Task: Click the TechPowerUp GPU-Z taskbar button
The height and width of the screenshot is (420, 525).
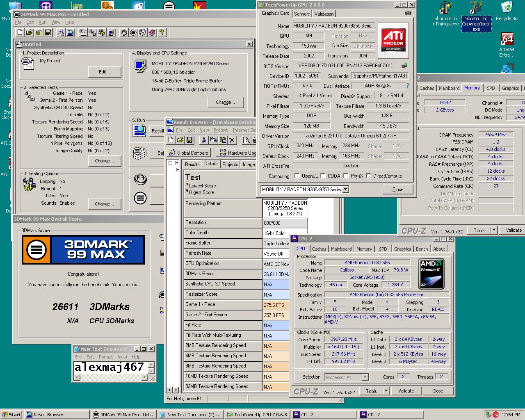Action: tap(257, 415)
